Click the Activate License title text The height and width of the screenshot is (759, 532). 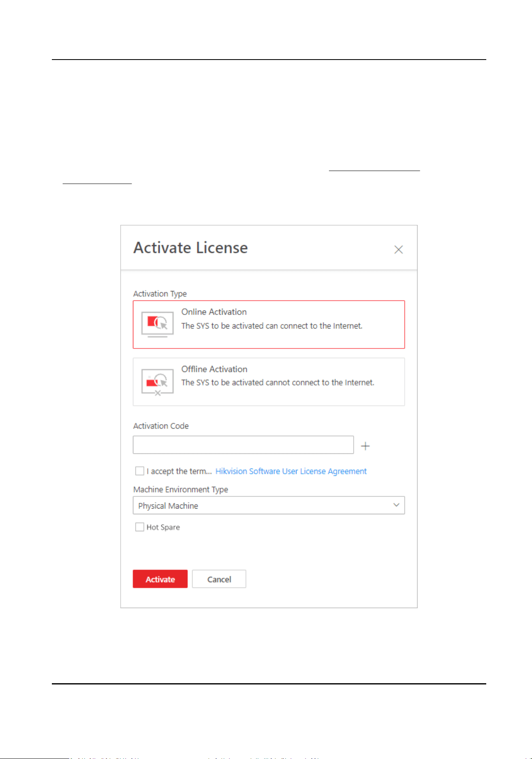[x=190, y=248]
